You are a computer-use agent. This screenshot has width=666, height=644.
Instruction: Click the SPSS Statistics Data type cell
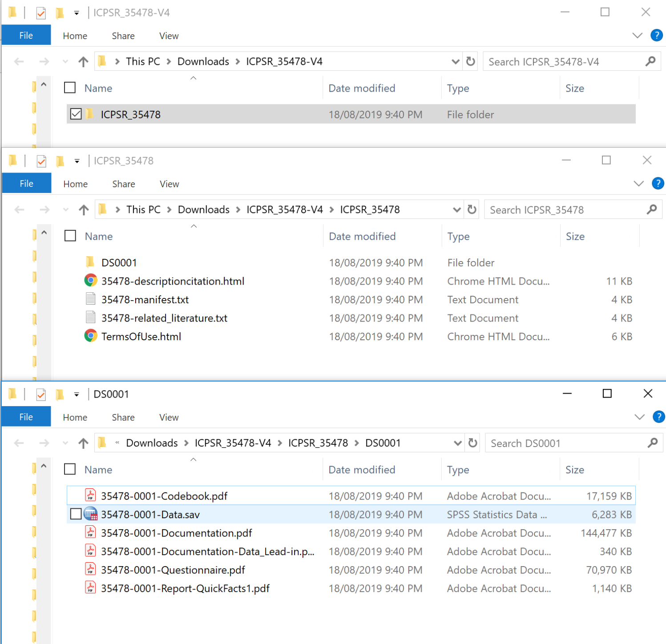click(x=497, y=515)
